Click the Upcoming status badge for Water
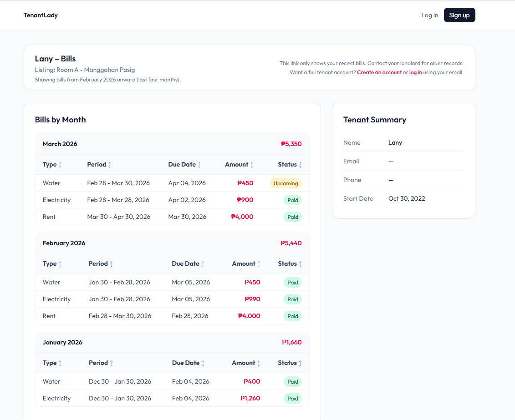515x420 pixels. [x=286, y=183]
